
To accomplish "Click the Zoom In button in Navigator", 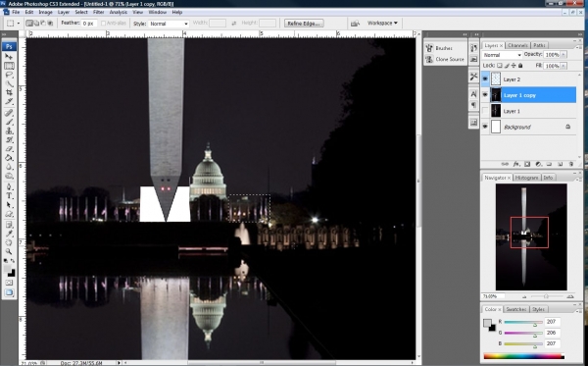I will pyautogui.click(x=570, y=296).
